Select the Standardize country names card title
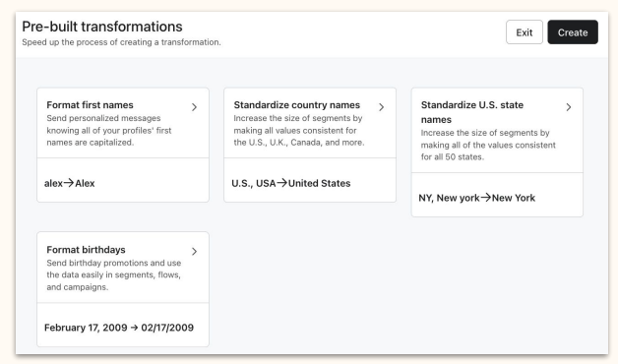Viewport: 618px width, 364px height. click(297, 105)
